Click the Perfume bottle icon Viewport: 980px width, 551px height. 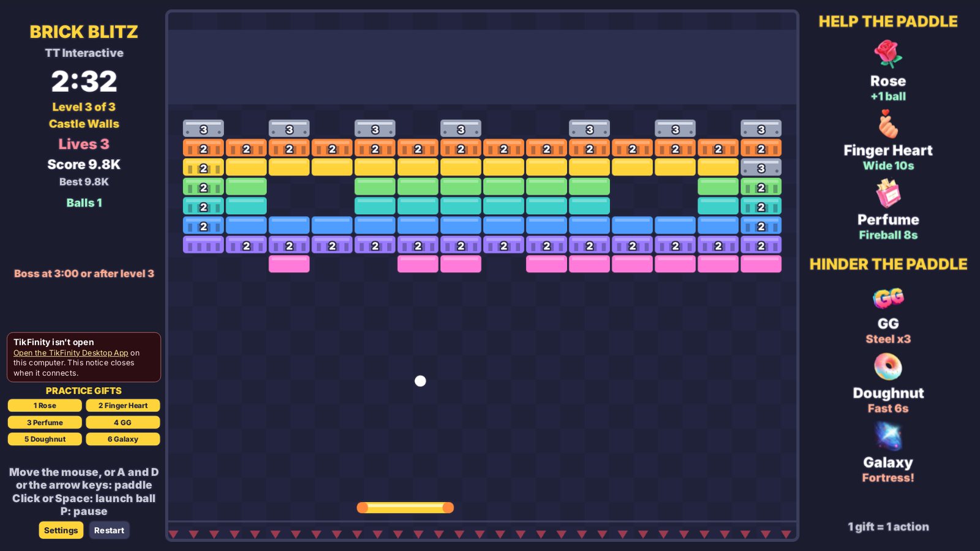tap(888, 193)
